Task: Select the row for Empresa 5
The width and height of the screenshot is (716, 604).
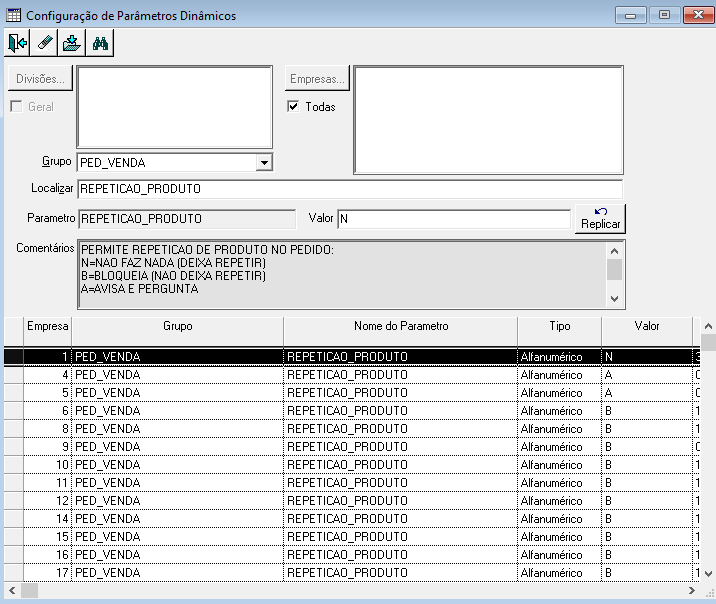Action: point(352,393)
